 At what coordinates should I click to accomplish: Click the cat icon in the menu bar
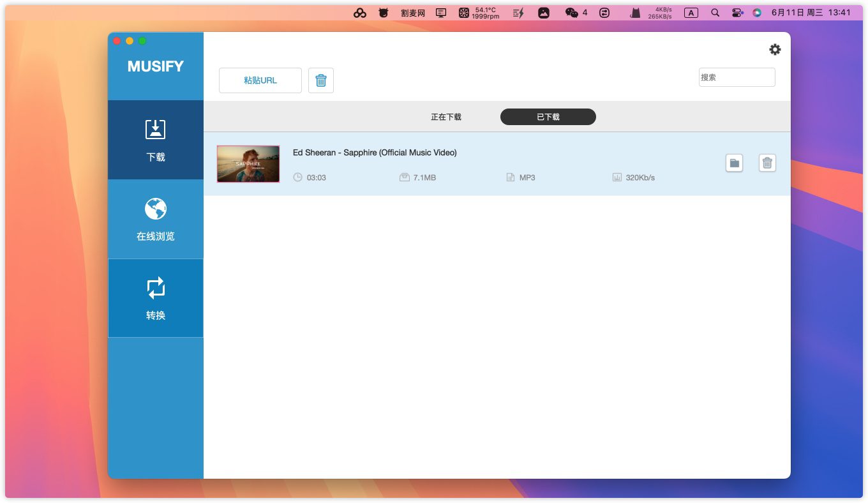tap(635, 13)
